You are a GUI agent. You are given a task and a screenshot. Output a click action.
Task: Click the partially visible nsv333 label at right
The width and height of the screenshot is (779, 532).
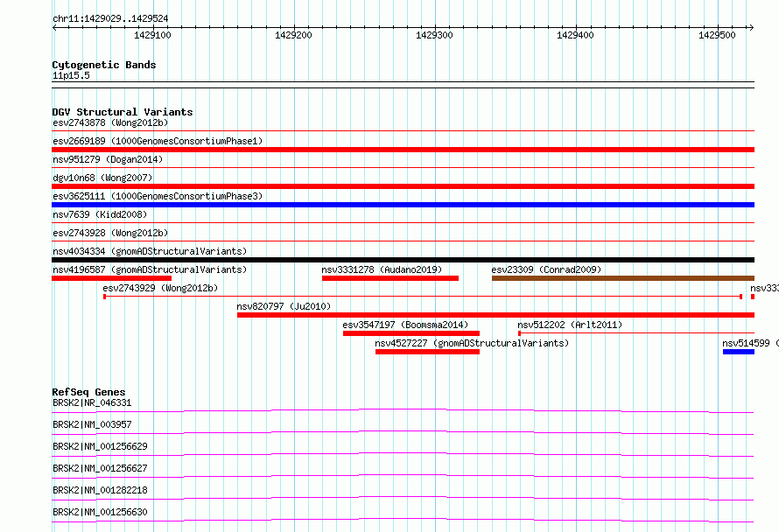coord(764,288)
